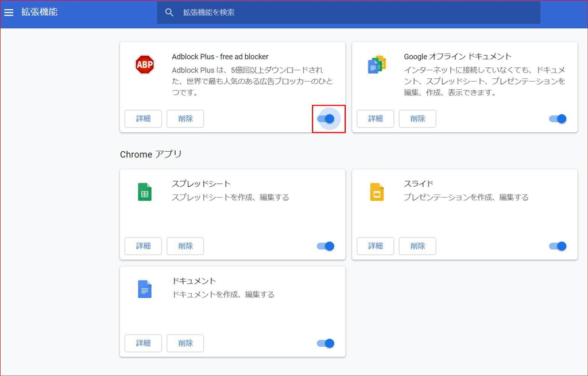Image resolution: width=588 pixels, height=376 pixels.
Task: Remove the スプレッドシート app with 削除
Action: tap(185, 246)
